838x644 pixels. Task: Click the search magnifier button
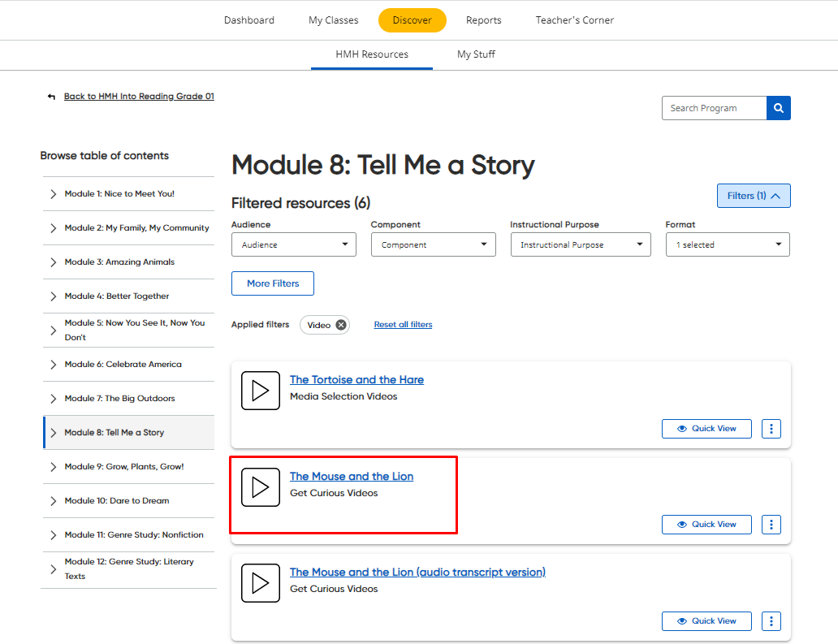[778, 108]
